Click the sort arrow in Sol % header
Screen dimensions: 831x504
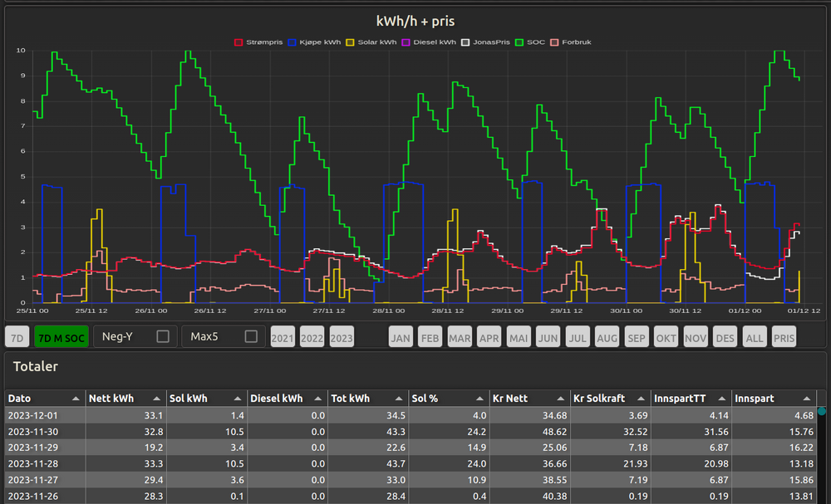pos(480,399)
